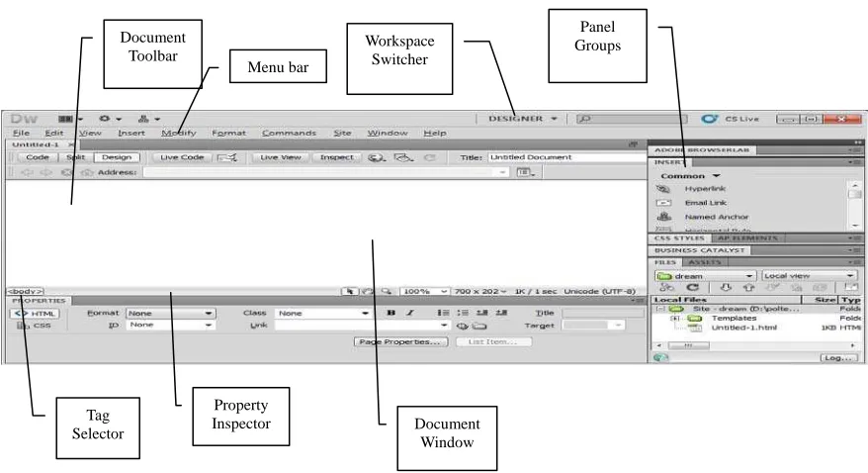This screenshot has height=473, width=868.
Task: Click the Get files down-arrow icon
Action: [726, 287]
